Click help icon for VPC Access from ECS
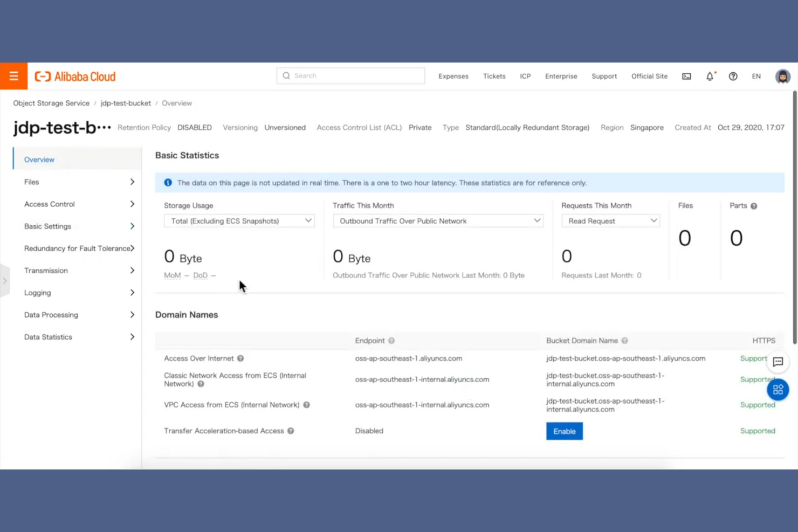 306,405
